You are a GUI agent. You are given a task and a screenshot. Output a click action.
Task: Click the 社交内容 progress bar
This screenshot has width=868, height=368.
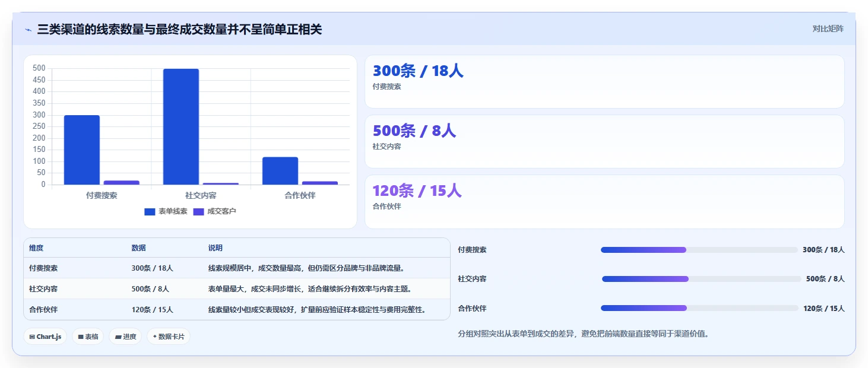(702, 279)
